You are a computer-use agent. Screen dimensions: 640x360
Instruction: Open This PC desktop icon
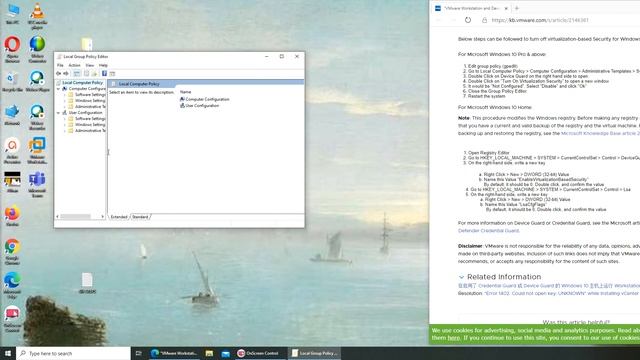[x=12, y=14]
